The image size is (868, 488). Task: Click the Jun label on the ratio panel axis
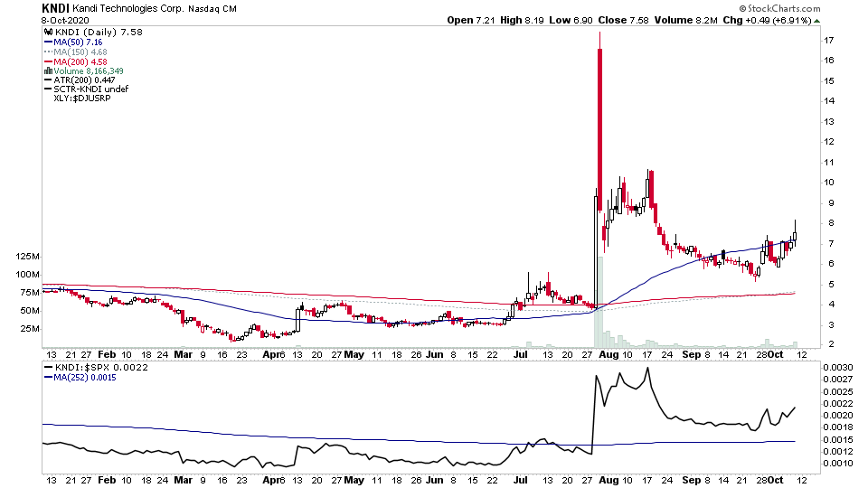435,480
